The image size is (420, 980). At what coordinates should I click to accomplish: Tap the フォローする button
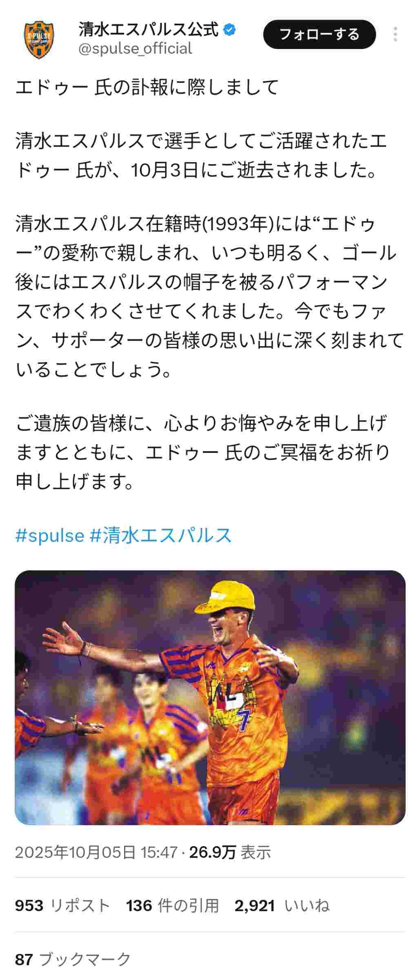[319, 34]
